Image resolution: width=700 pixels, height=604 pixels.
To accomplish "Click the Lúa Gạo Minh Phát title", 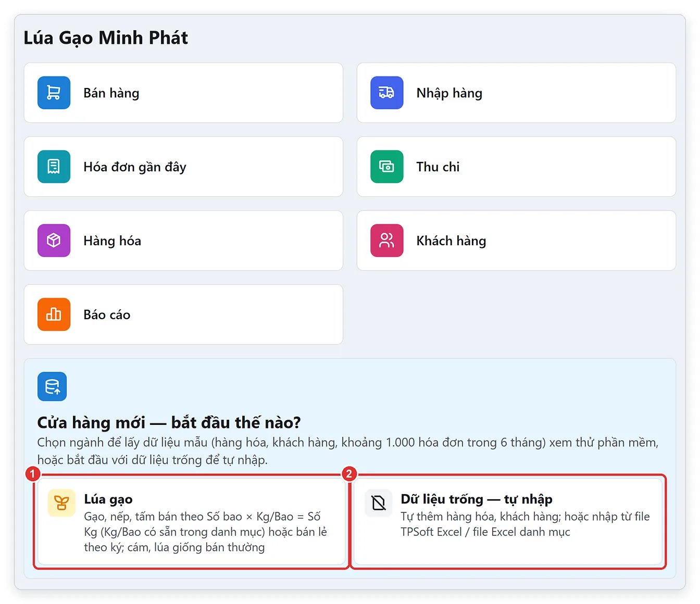I will [106, 38].
